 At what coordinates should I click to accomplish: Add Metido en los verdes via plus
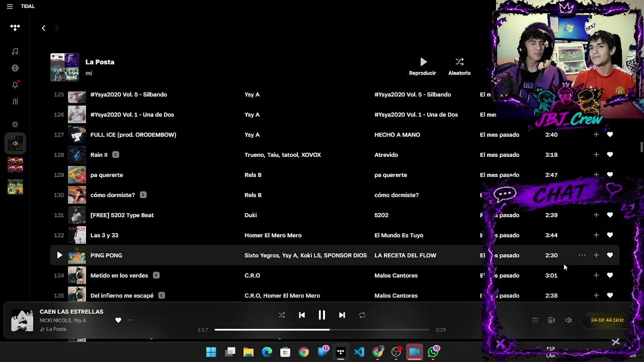point(596,276)
